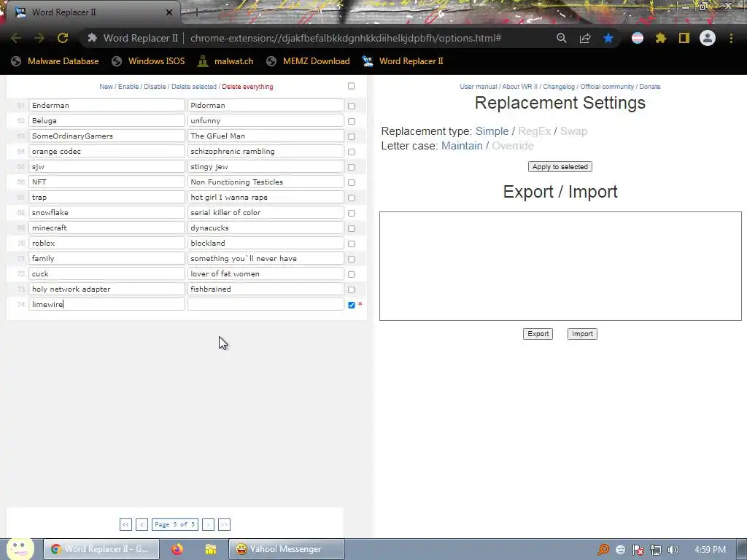
Task: Open the Word Replacer II bookmark
Action: [x=403, y=61]
